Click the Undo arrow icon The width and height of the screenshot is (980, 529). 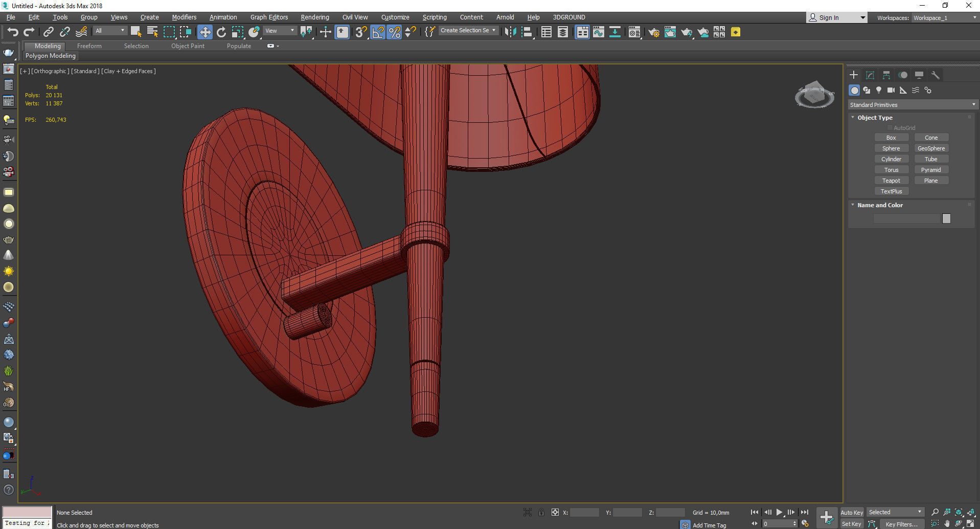coord(12,32)
